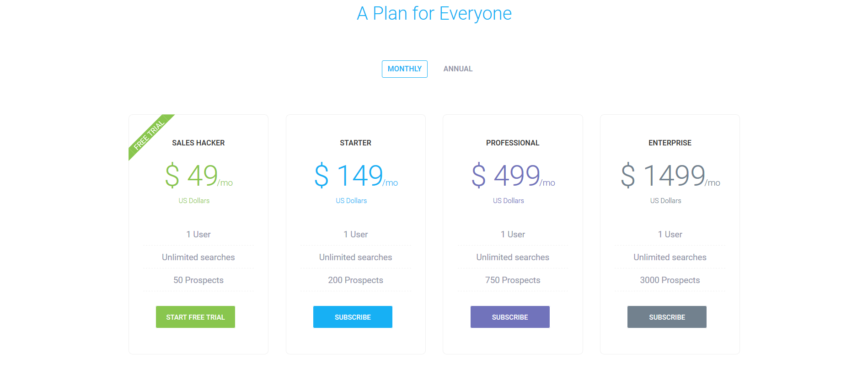This screenshot has height=375, width=868.
Task: Click the green Free Trial corner ribbon
Action: 149,135
